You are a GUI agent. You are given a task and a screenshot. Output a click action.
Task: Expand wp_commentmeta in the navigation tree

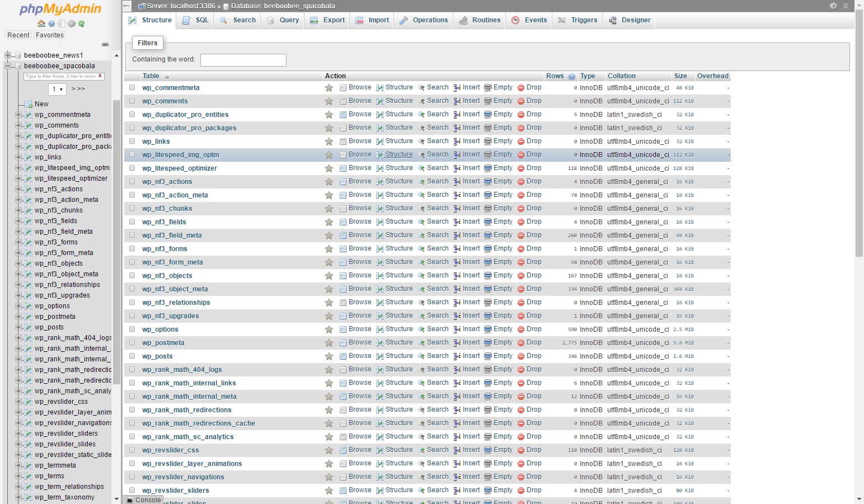[x=18, y=115]
